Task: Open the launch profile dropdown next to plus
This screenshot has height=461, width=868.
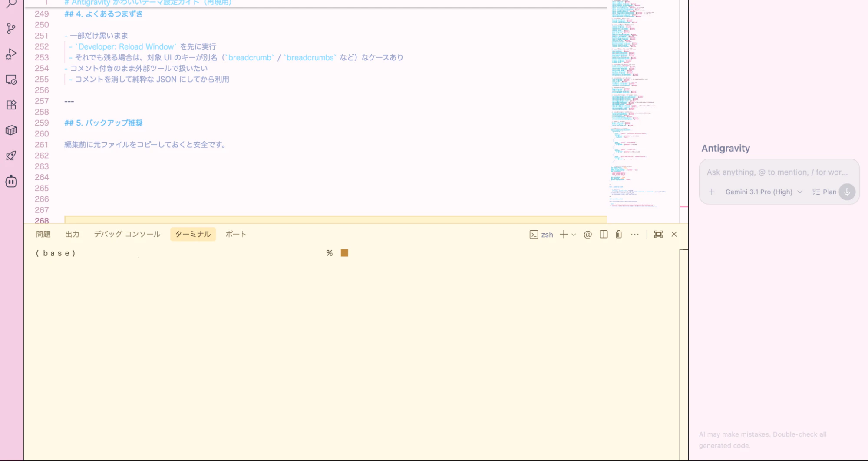Action: point(574,235)
